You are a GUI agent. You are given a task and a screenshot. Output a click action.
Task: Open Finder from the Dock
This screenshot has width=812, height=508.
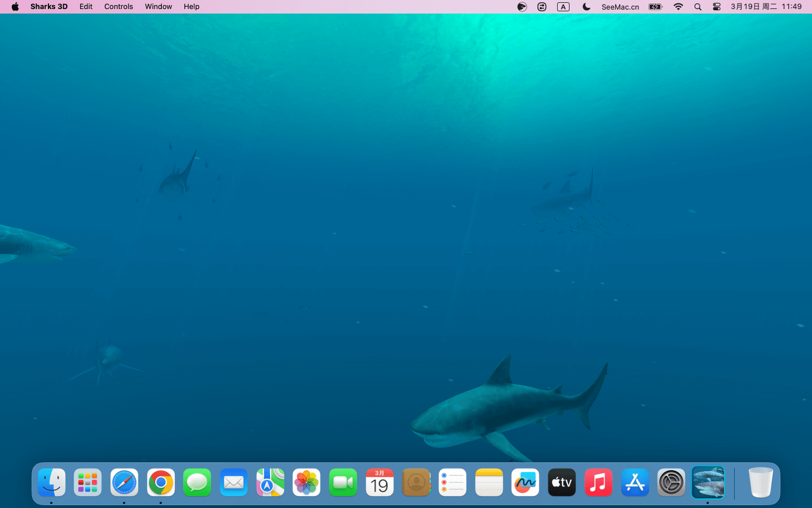(51, 483)
